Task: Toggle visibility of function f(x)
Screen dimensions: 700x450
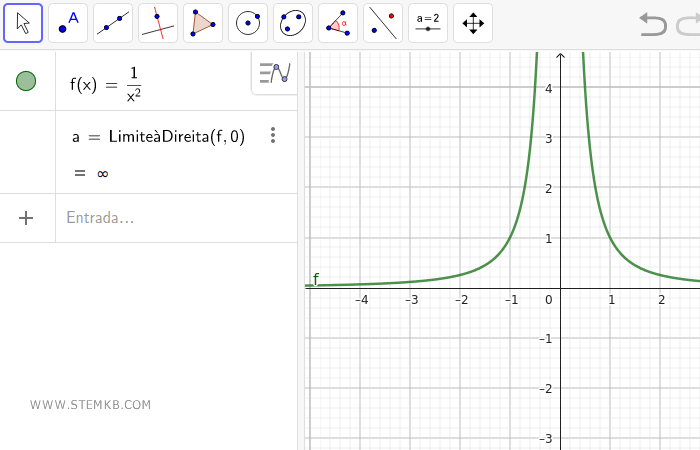Action: click(27, 82)
